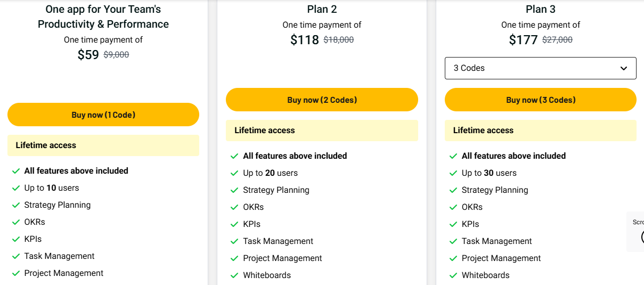The height and width of the screenshot is (285, 644).
Task: Click checkmark beside first plan's Project Management
Action: point(16,273)
